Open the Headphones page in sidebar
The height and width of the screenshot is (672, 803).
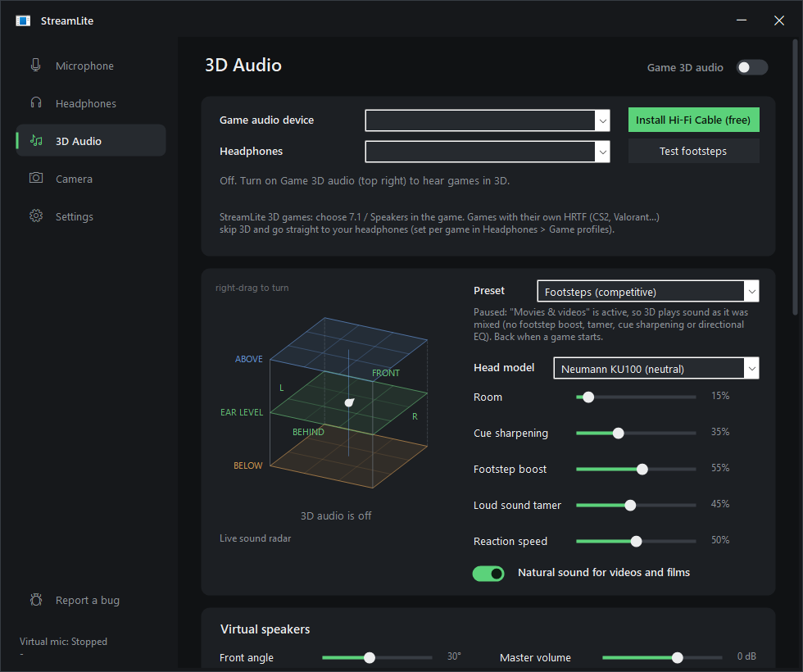tap(91, 103)
